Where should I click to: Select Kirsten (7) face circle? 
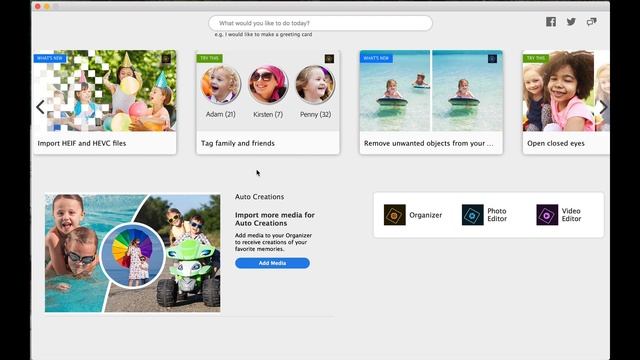pyautogui.click(x=268, y=84)
